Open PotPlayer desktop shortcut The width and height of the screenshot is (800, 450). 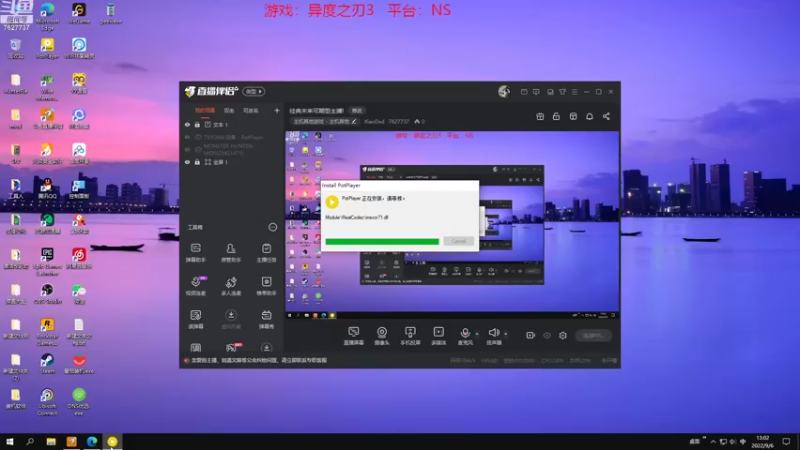tap(47, 48)
